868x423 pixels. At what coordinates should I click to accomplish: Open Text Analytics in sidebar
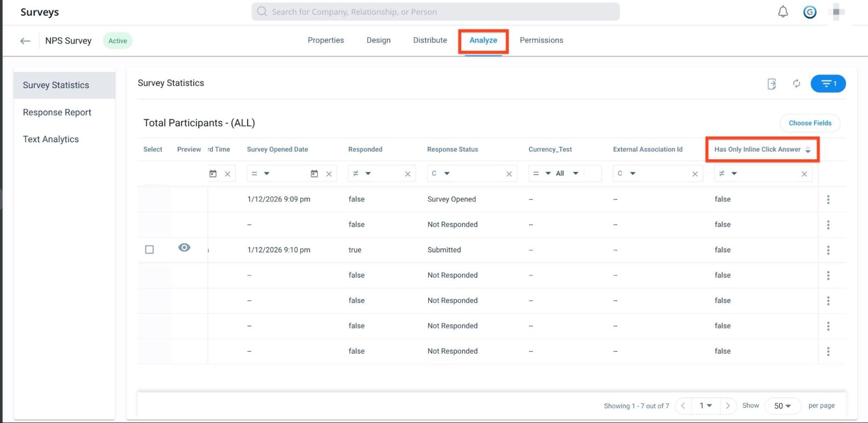tap(51, 139)
